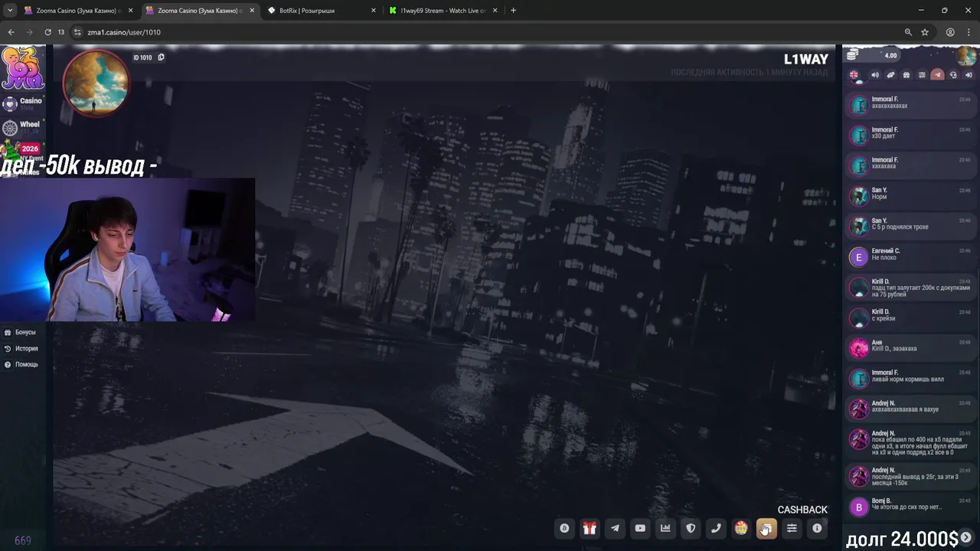Image resolution: width=980 pixels, height=551 pixels.
Task: Click the highlighted gold Cashback icon
Action: point(766,528)
